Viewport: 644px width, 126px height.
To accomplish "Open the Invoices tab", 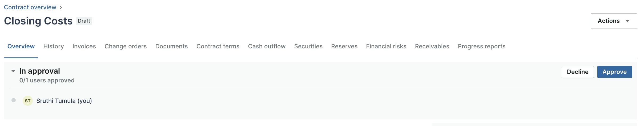I will tap(84, 46).
